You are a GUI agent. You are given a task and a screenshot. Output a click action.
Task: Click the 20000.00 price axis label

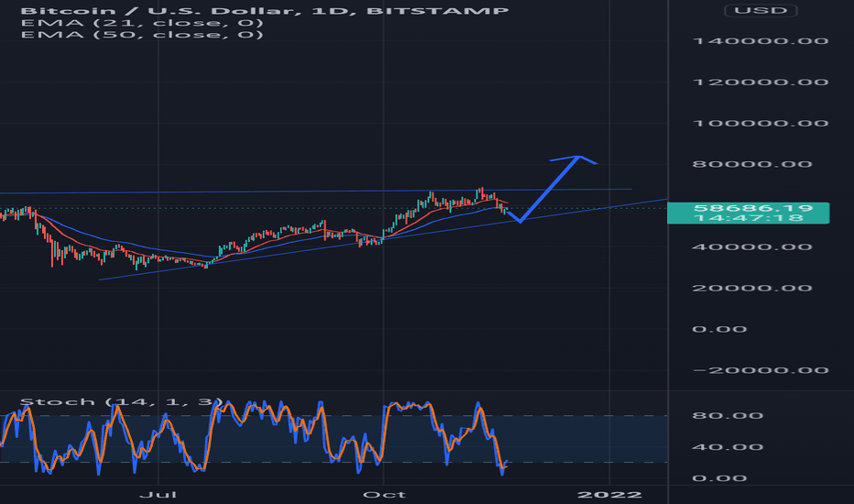[752, 288]
